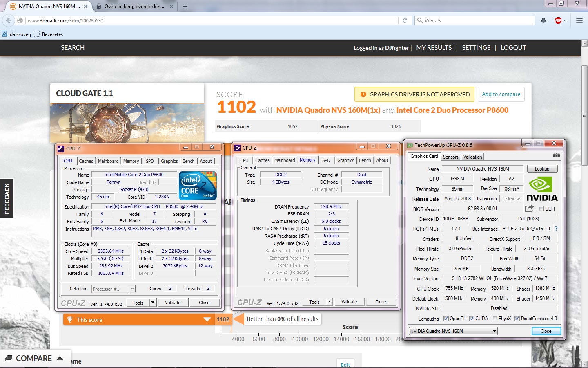Open a new browser tab with plus
588x368 pixels.
point(185,7)
